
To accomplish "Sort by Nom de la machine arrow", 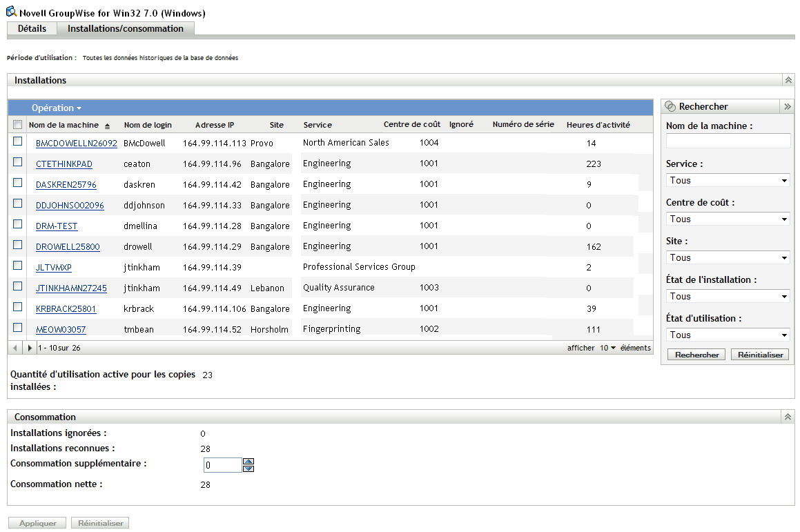I will tap(107, 126).
